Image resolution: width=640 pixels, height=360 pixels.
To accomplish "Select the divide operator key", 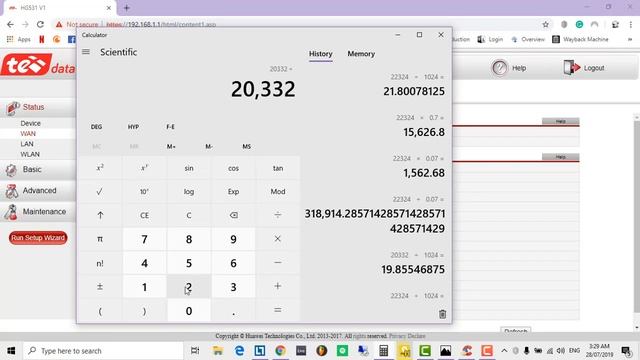I will tap(278, 215).
